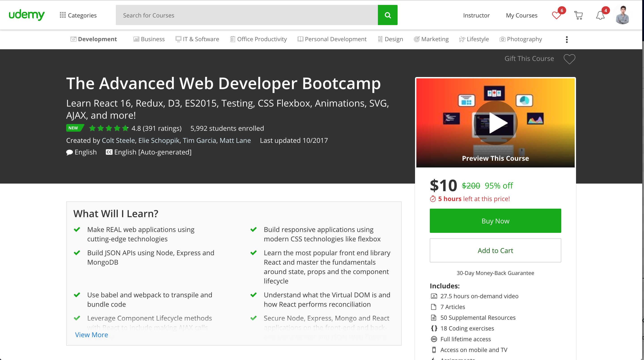Viewport: 644px width, 360px height.
Task: Open the wishlist heart in header
Action: (x=556, y=15)
